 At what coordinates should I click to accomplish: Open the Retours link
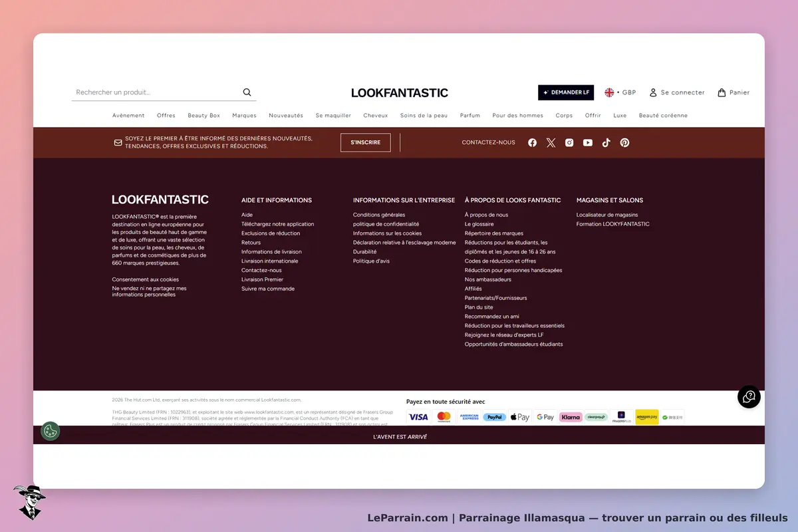(x=251, y=243)
